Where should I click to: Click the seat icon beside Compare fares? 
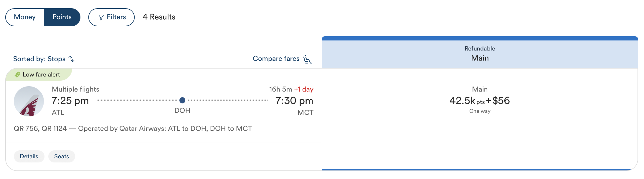tap(307, 58)
